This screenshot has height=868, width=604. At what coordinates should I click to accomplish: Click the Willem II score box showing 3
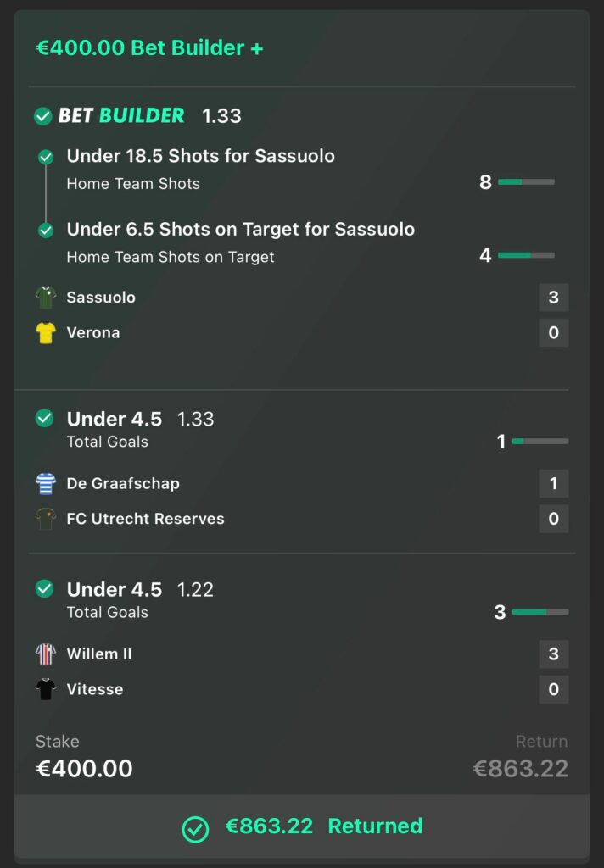(554, 654)
